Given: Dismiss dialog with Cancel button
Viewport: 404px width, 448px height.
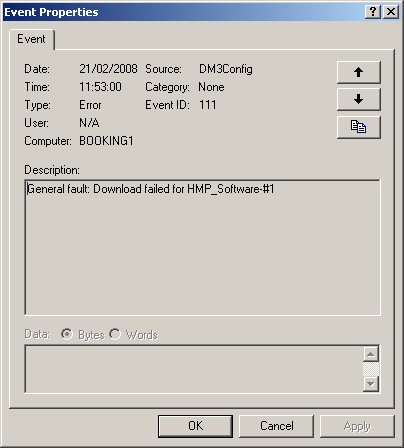Looking at the screenshot, I should point(276,426).
